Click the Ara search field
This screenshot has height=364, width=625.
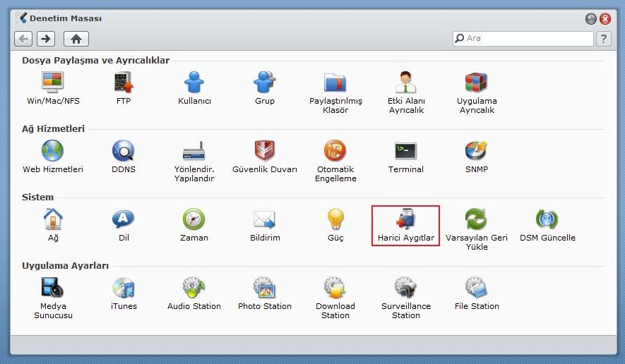pyautogui.click(x=523, y=38)
